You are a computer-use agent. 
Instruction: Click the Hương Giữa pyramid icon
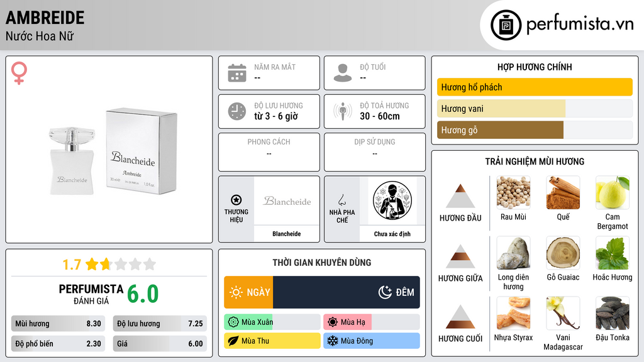(x=460, y=256)
